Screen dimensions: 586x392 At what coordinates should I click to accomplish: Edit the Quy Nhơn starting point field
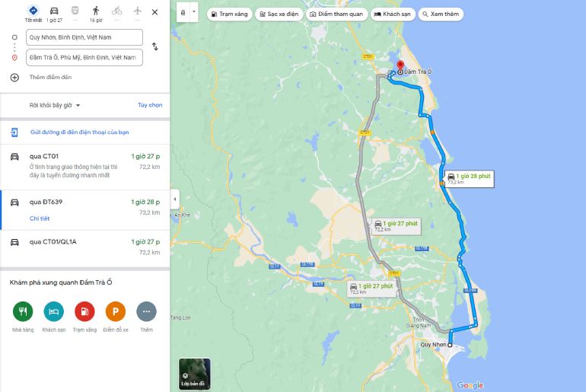84,37
